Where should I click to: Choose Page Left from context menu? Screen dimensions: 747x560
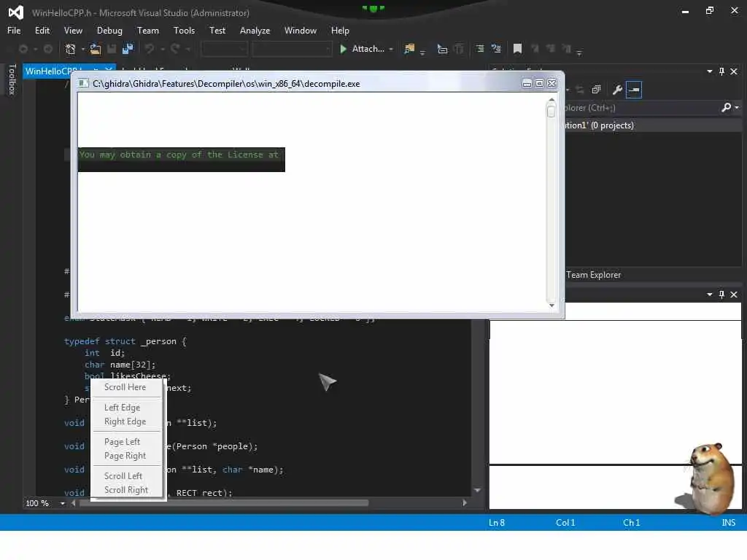(x=122, y=442)
